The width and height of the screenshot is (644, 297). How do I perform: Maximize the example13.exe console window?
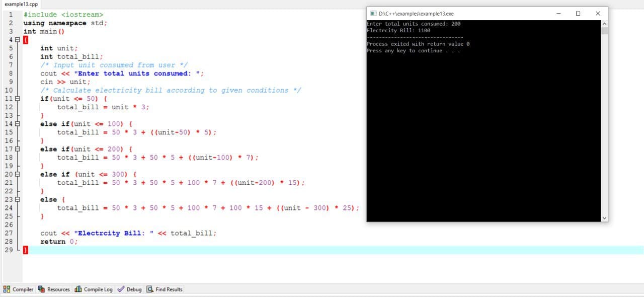point(578,14)
